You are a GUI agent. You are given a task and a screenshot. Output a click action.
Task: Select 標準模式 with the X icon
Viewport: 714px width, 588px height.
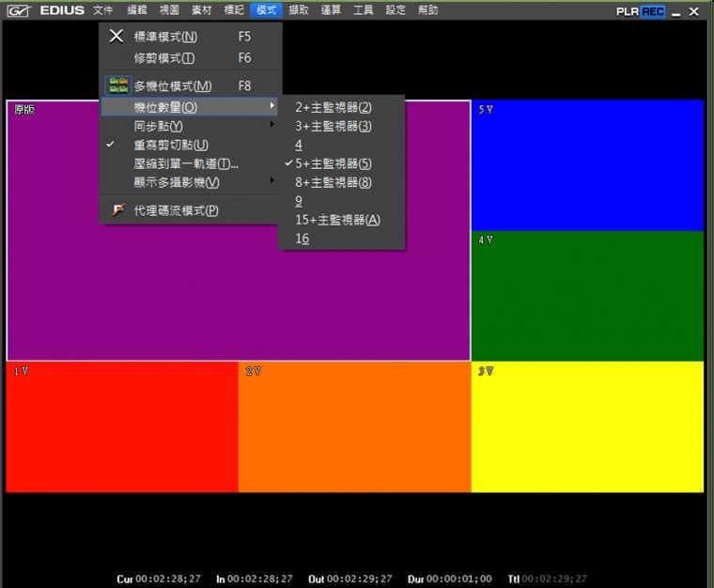click(x=116, y=37)
